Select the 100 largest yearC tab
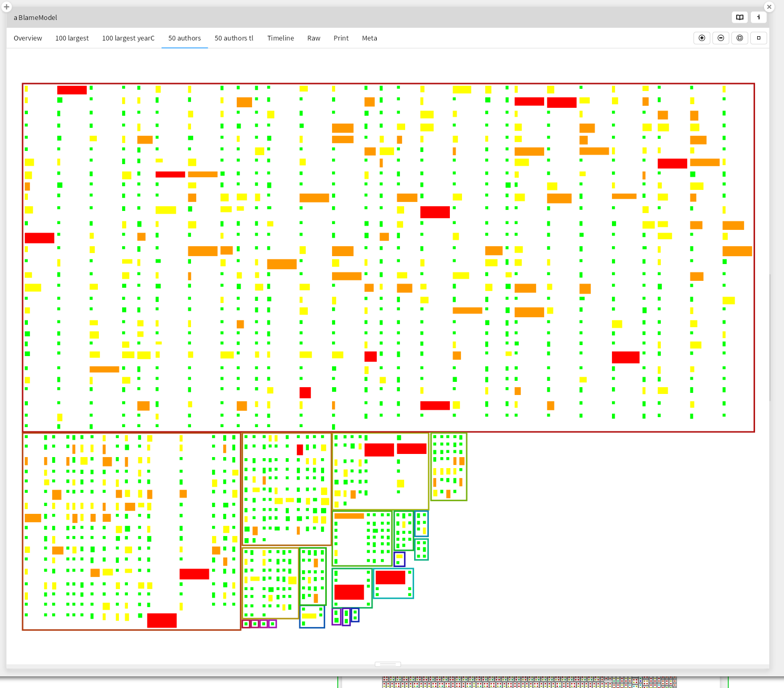This screenshot has width=784, height=688. (x=128, y=38)
